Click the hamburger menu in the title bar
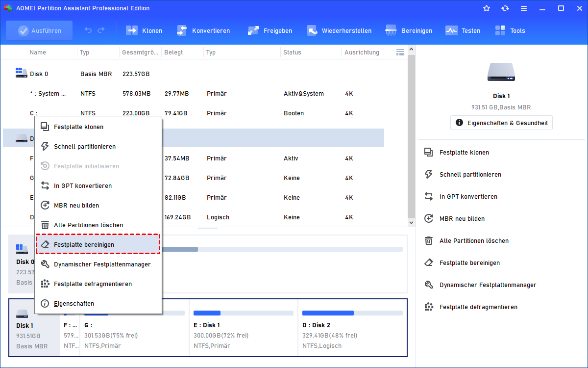 coord(524,8)
